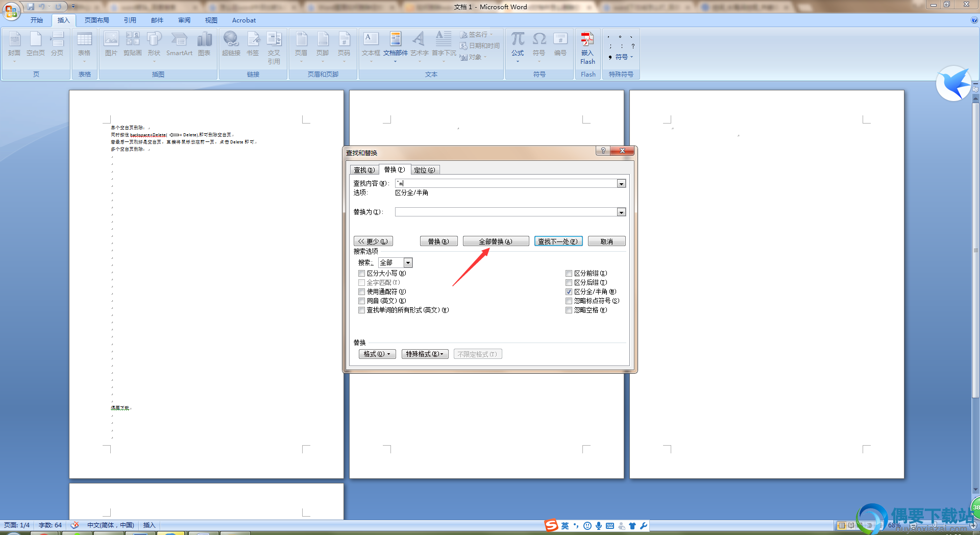980x535 pixels.
Task: Insert numbering with 编号
Action: coord(560,45)
